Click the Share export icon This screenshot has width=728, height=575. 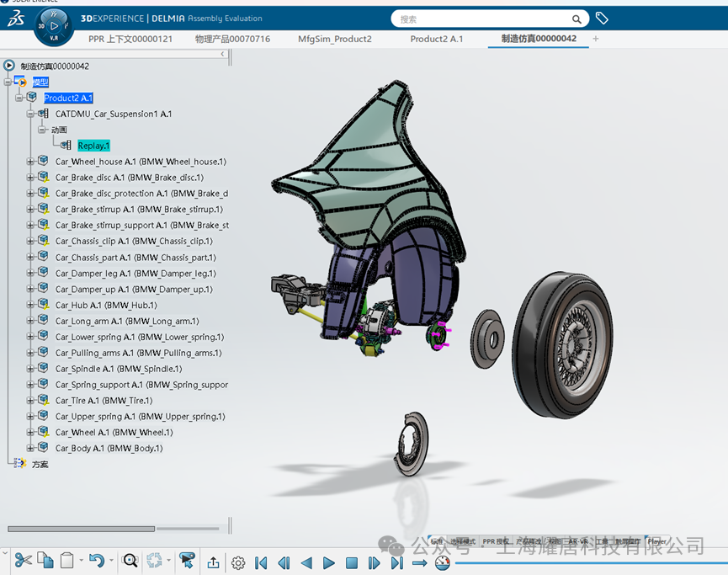click(213, 562)
